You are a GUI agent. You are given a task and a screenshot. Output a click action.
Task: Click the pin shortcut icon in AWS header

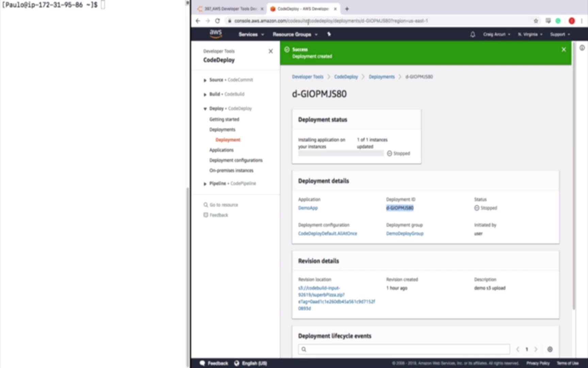pos(329,34)
